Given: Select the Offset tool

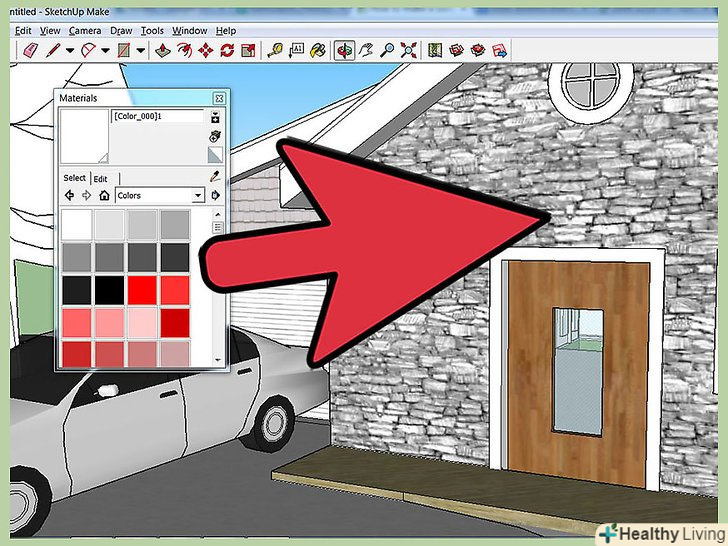Looking at the screenshot, I should tap(184, 50).
